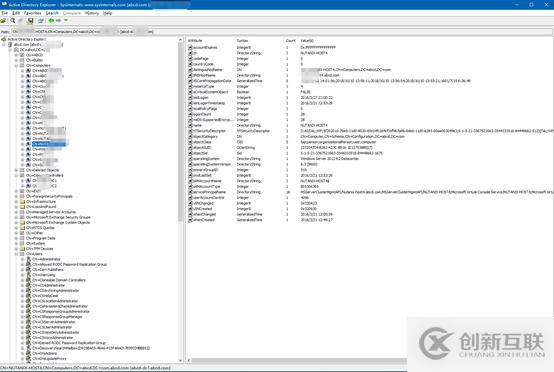554x372 pixels.
Task: Click the servicePrincipalName attribute icon
Action: tap(190, 192)
